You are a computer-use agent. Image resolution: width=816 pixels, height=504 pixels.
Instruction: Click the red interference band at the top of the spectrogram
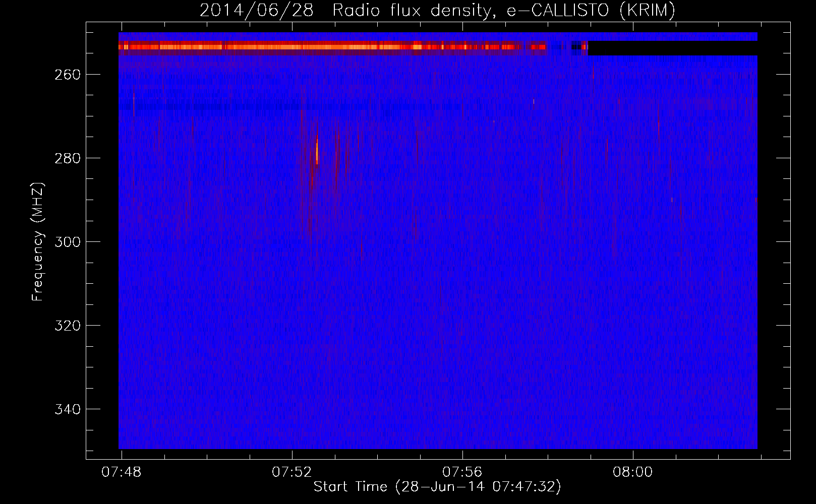tap(332, 47)
